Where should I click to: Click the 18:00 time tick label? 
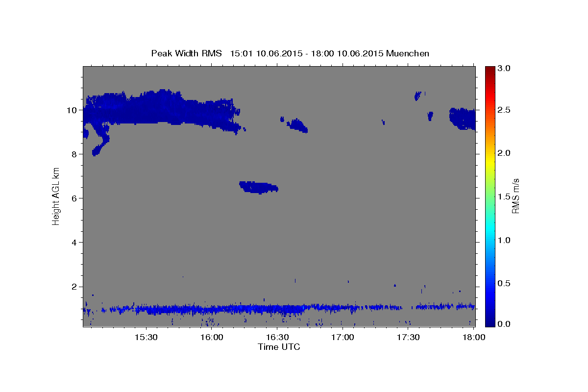tap(473, 338)
